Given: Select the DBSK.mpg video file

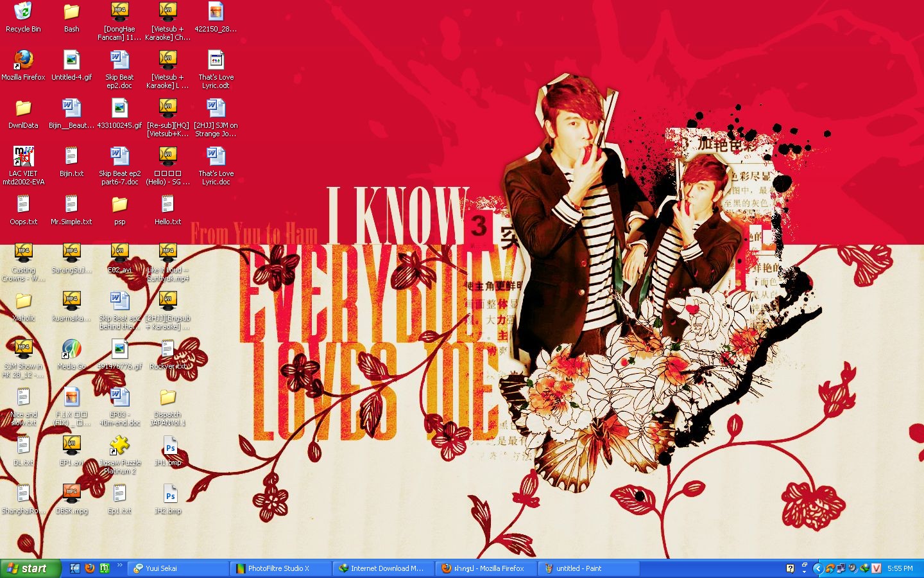Looking at the screenshot, I should (x=71, y=498).
